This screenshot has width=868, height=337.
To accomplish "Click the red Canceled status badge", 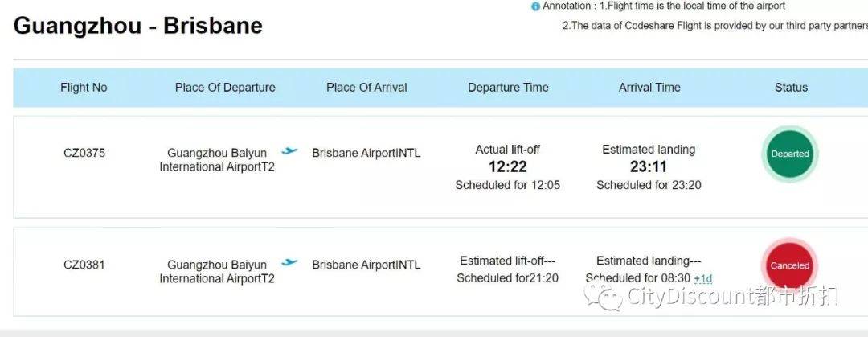I will pyautogui.click(x=790, y=265).
